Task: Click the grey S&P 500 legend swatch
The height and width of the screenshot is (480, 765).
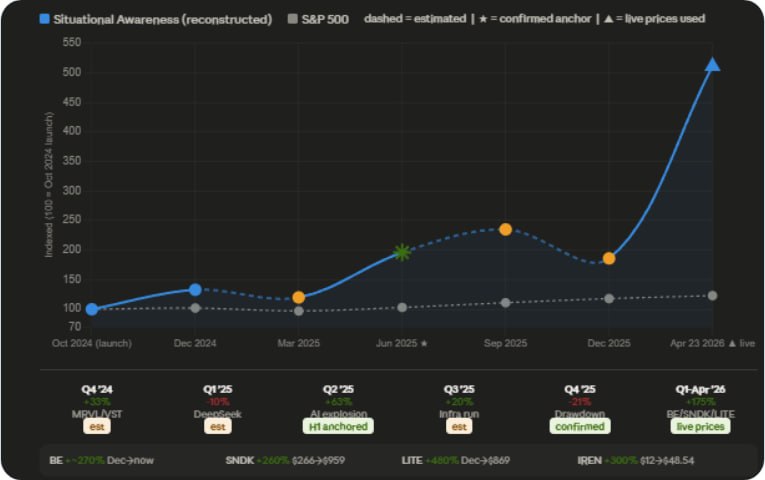Action: 292,19
